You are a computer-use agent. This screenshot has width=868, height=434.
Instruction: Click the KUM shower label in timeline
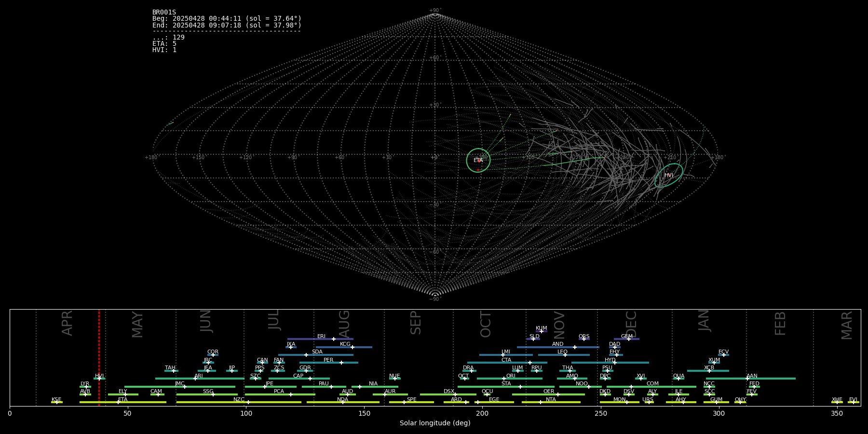tap(541, 328)
